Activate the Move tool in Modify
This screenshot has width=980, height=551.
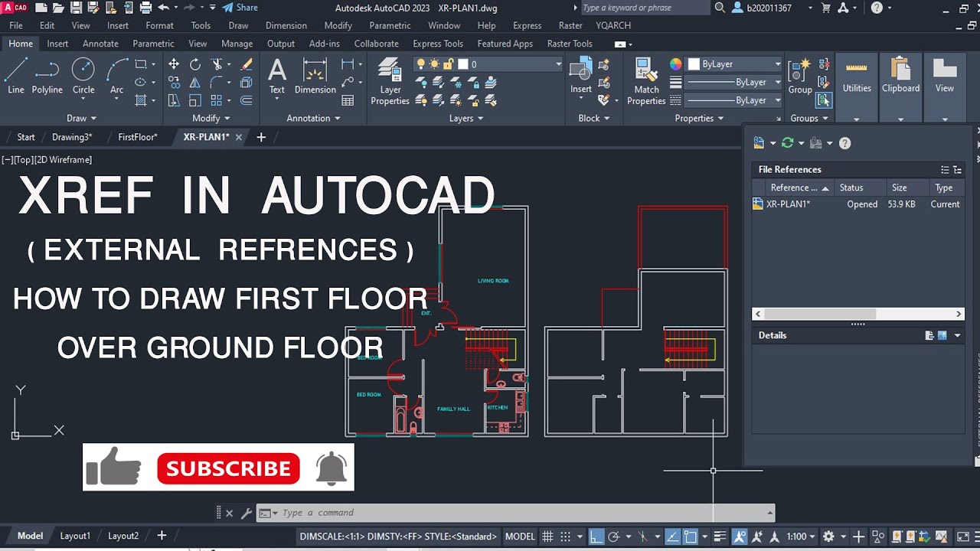(174, 64)
